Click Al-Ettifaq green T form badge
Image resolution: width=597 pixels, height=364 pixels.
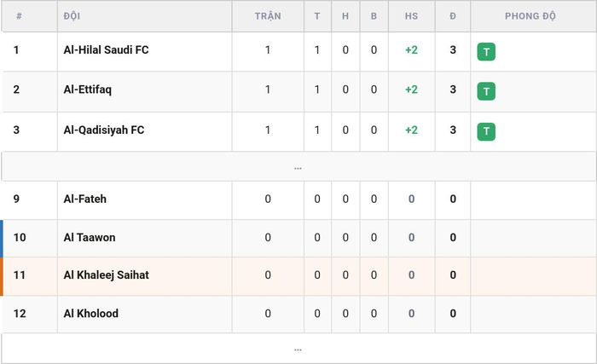(x=486, y=91)
